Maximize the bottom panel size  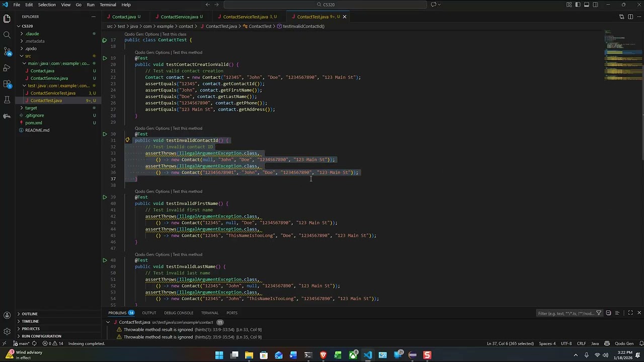point(630,313)
